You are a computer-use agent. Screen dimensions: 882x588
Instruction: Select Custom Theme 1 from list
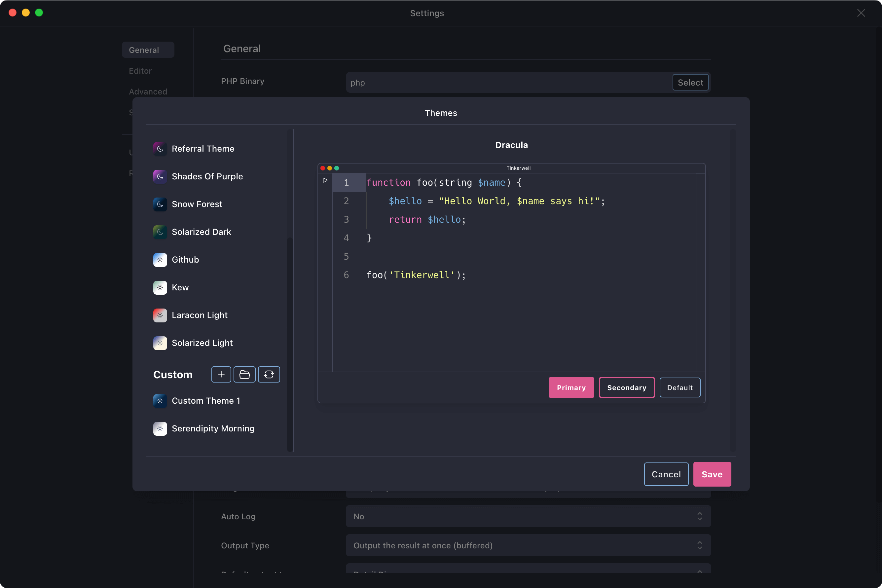pos(205,400)
